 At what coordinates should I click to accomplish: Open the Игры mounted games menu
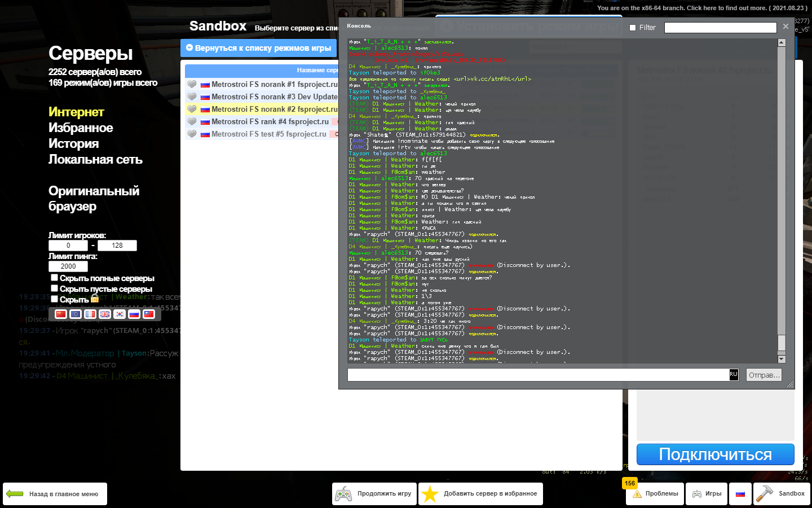707,494
